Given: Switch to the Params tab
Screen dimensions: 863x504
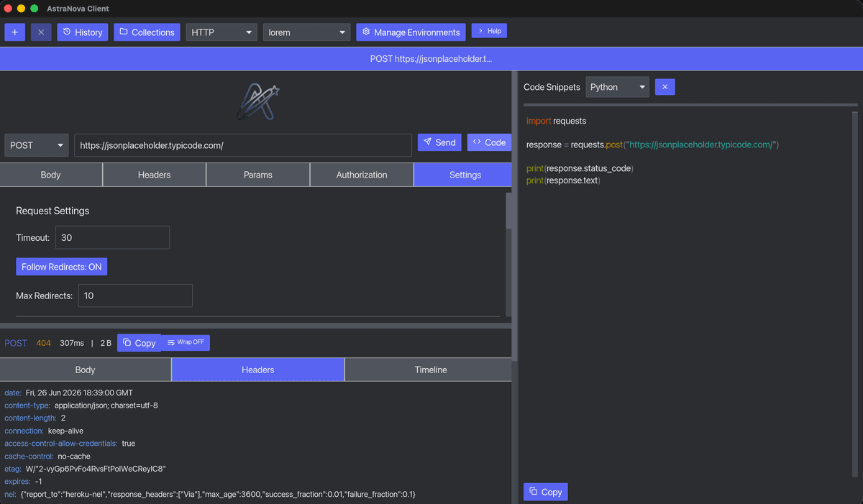Looking at the screenshot, I should point(258,175).
